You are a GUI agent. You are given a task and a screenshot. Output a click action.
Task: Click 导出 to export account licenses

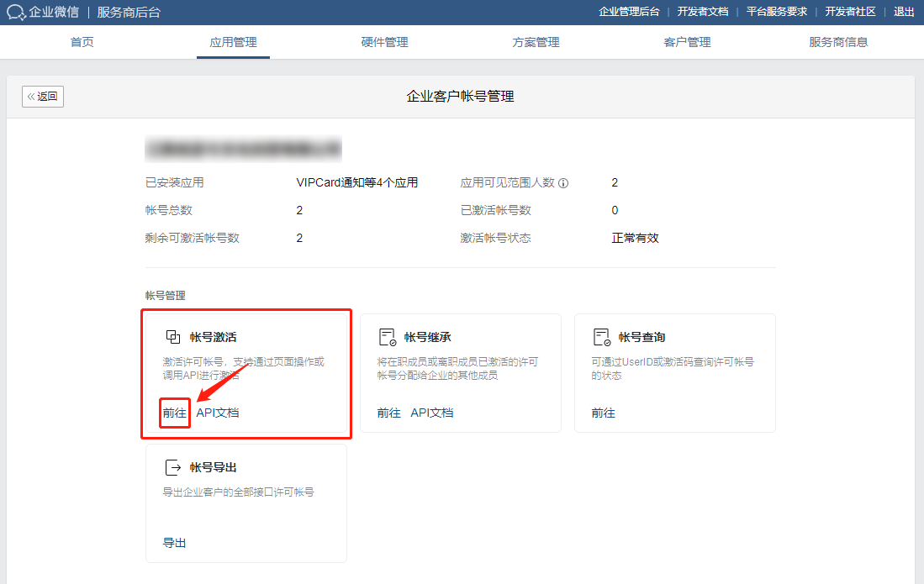(x=174, y=543)
